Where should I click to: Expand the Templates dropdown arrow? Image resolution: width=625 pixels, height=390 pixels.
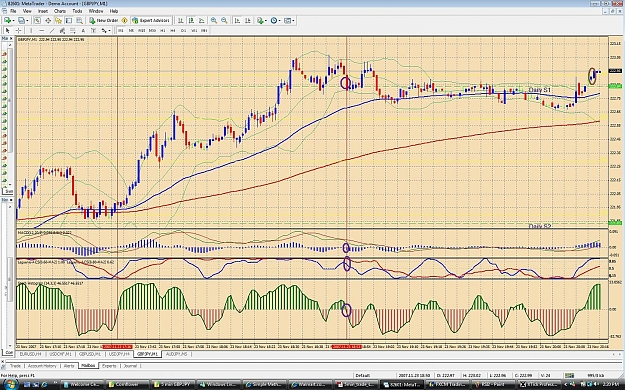click(293, 20)
